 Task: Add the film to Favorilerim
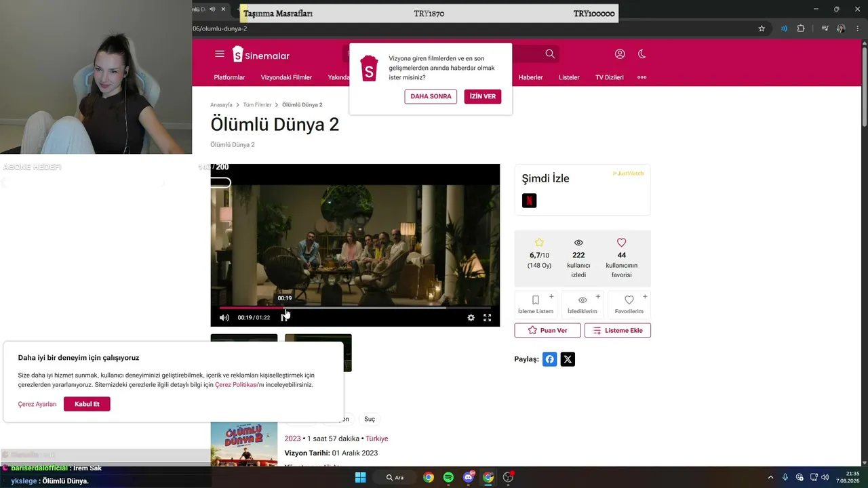tap(629, 304)
